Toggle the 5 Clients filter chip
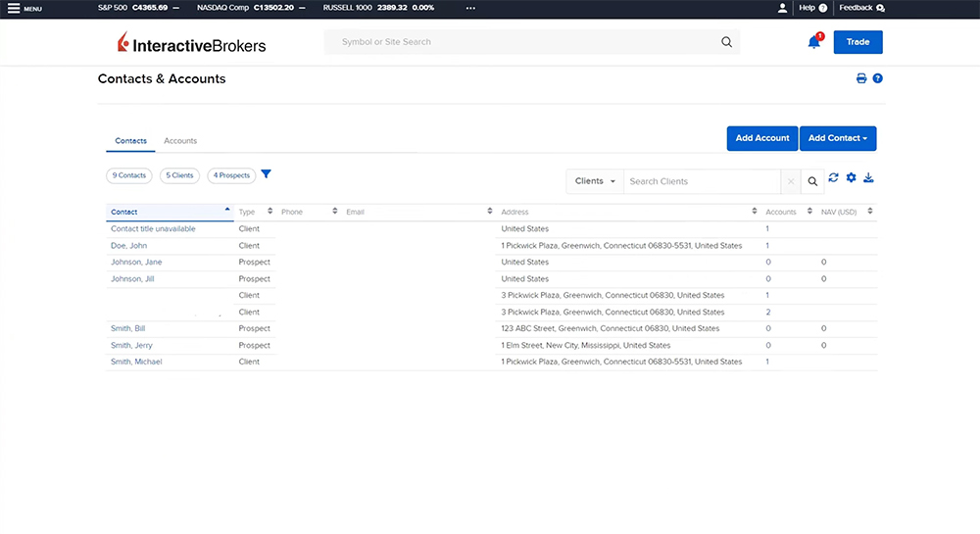 tap(179, 175)
